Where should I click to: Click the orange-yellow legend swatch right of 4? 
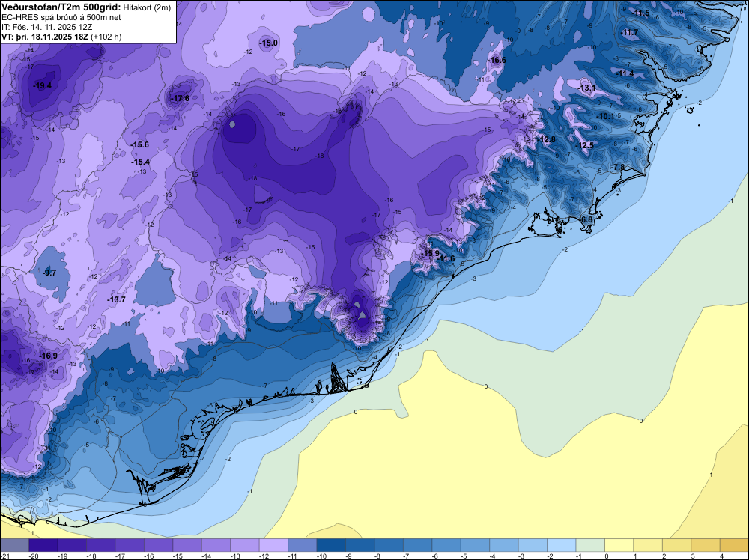tap(734, 545)
